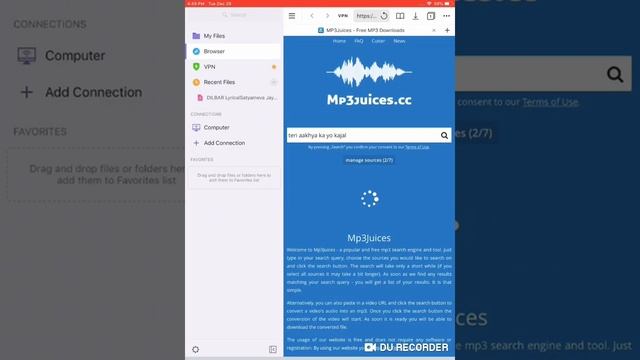Click the VPN shield icon
This screenshot has width=640, height=360.
click(196, 67)
